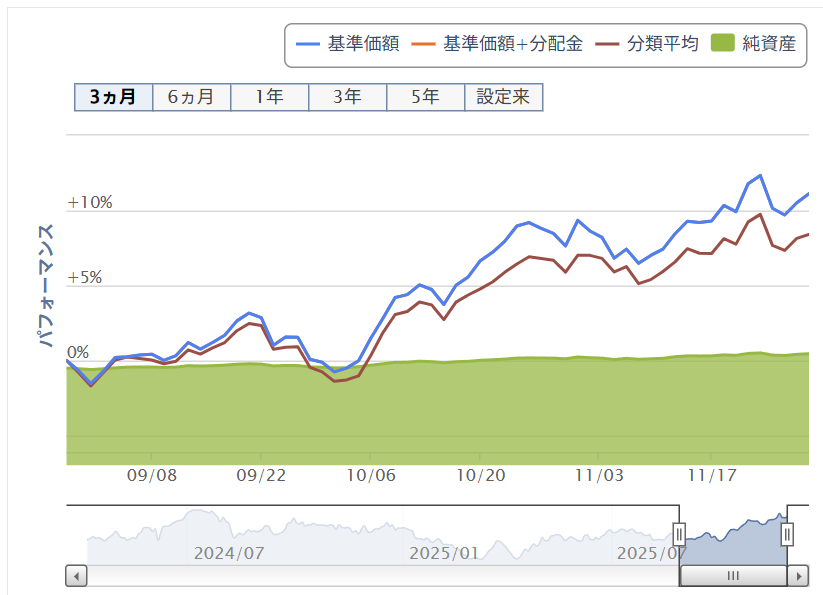The width and height of the screenshot is (823, 595).
Task: Click the green 純資産 legend color swatch
Action: (x=722, y=44)
